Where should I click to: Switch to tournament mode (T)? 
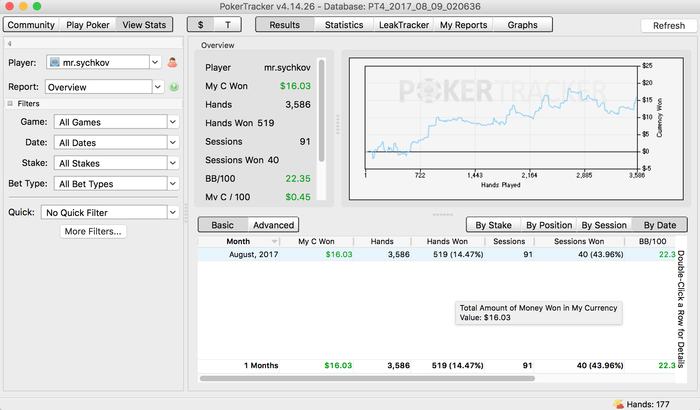point(228,25)
